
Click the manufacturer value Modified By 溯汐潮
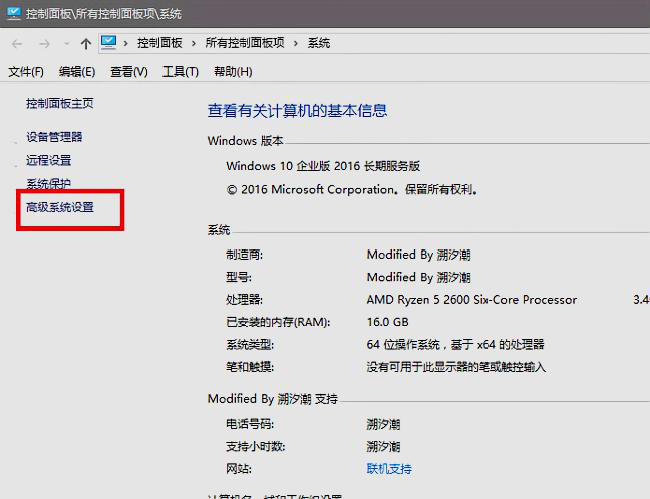pyautogui.click(x=418, y=254)
